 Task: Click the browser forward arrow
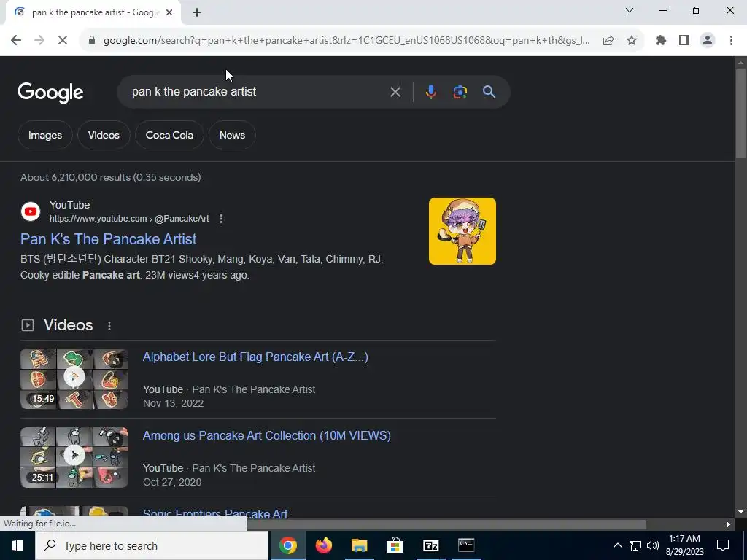click(x=39, y=41)
